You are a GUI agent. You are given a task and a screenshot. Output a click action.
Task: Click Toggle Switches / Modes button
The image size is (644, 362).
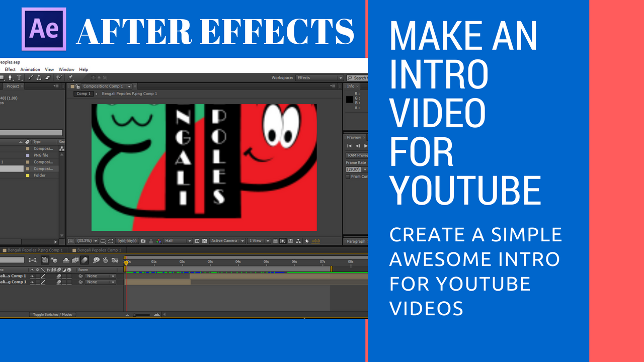click(x=52, y=315)
